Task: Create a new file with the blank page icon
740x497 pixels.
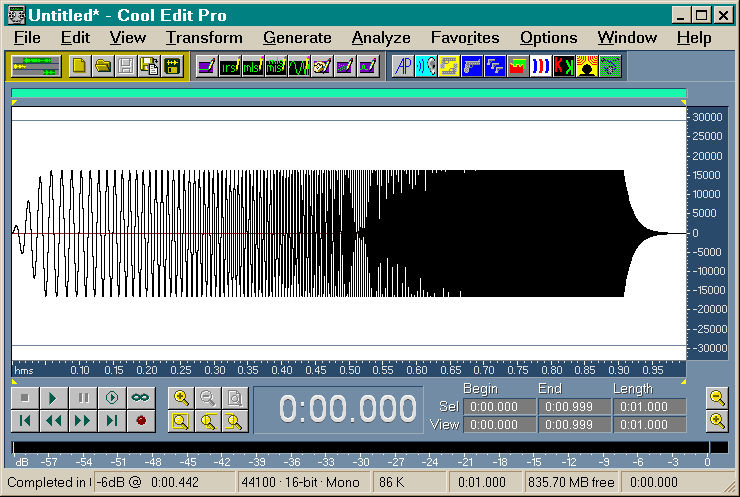Action: [x=80, y=66]
